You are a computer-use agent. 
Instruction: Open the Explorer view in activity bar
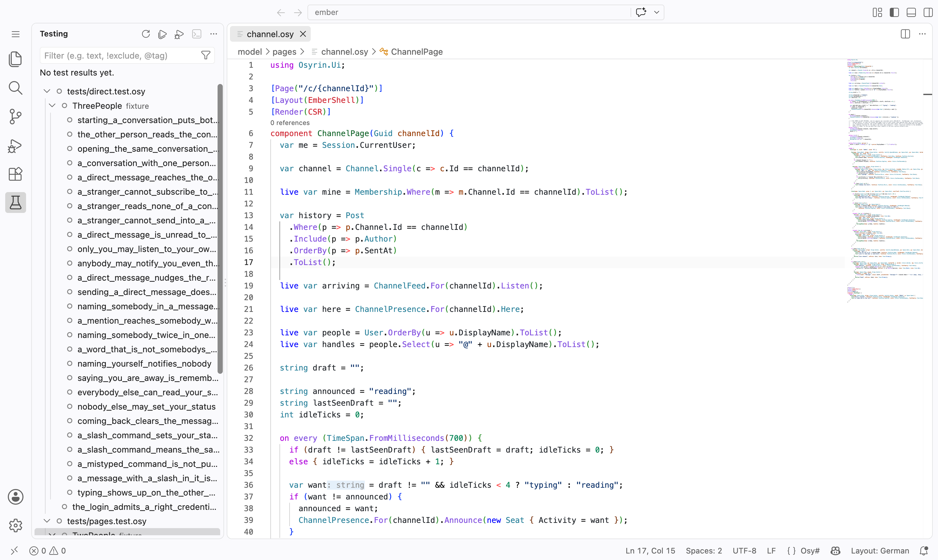16,59
